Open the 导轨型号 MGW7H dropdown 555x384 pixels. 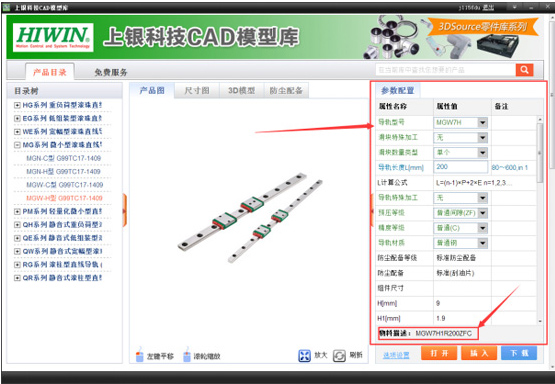click(482, 122)
